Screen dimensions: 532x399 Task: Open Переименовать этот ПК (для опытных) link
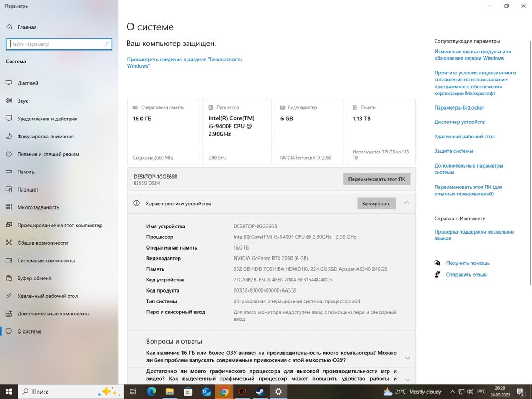tap(468, 190)
